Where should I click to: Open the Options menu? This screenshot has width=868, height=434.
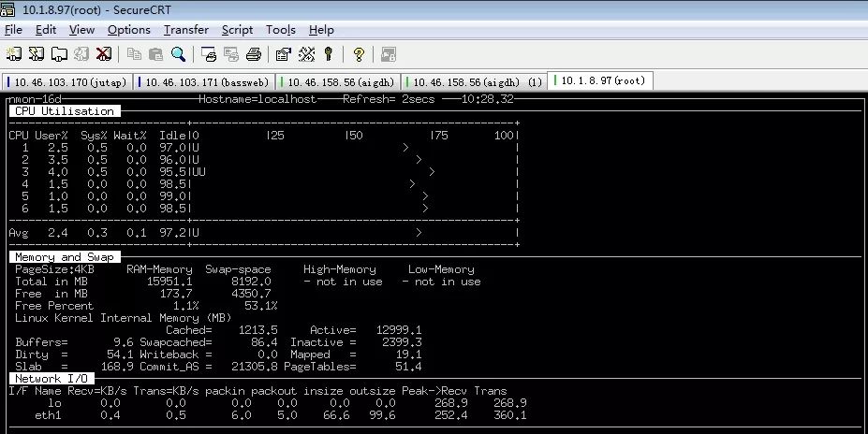click(x=128, y=30)
